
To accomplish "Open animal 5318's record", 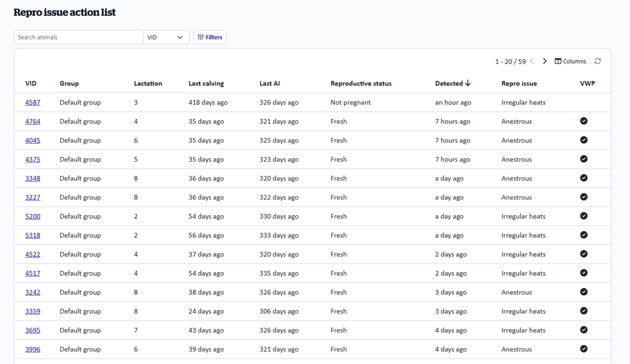I will click(x=33, y=235).
